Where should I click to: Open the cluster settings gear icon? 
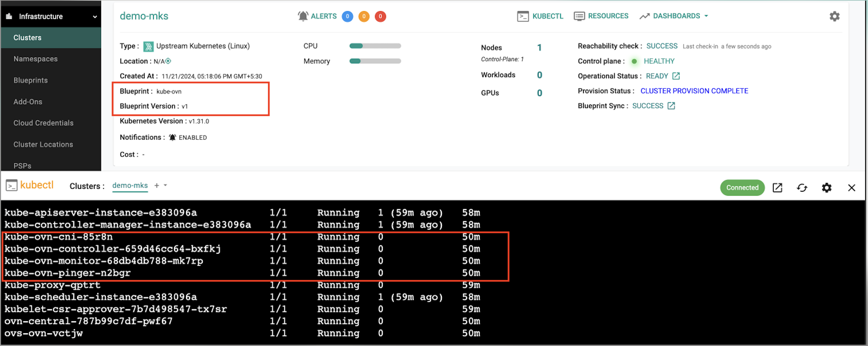pos(834,16)
